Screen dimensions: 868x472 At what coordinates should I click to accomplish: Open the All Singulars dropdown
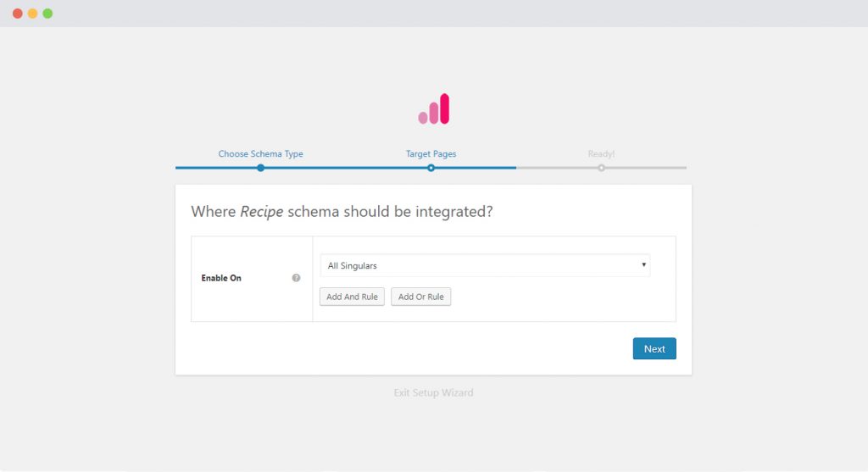484,266
